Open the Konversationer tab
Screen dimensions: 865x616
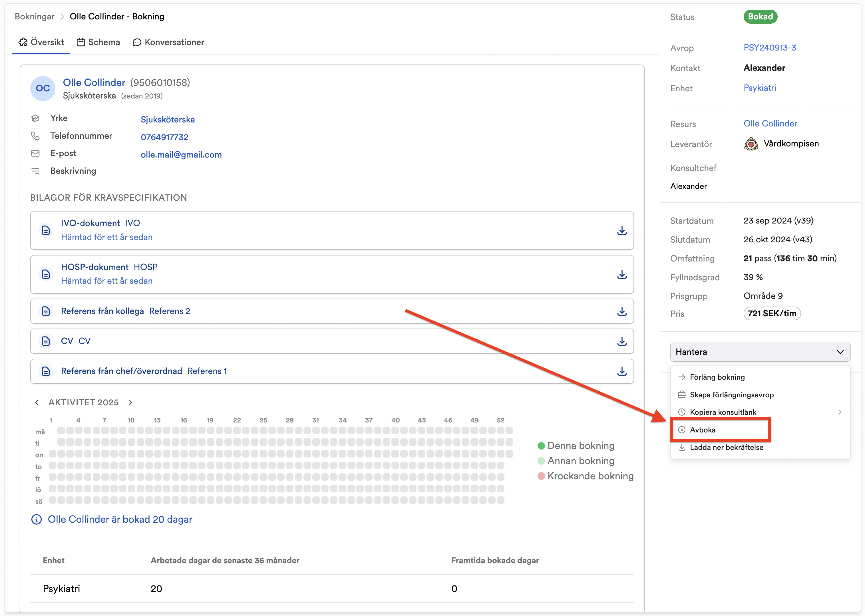(x=168, y=42)
